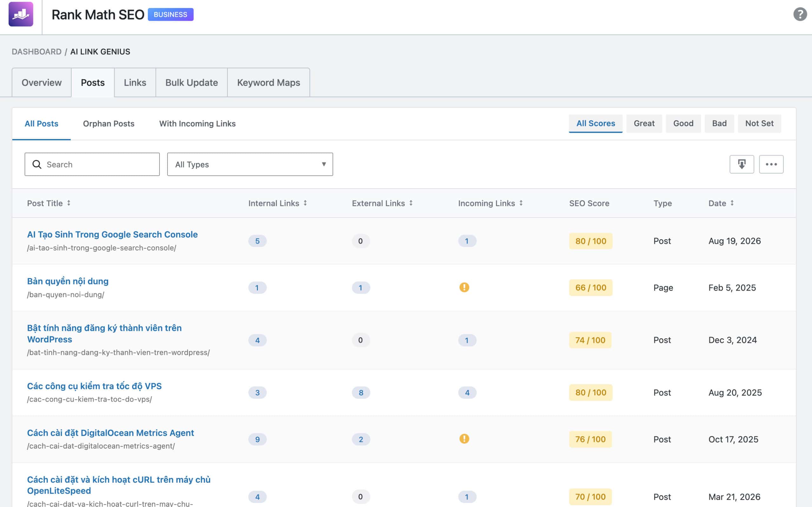Click the Type column header
Screen dimensions: 812x507
(x=662, y=203)
